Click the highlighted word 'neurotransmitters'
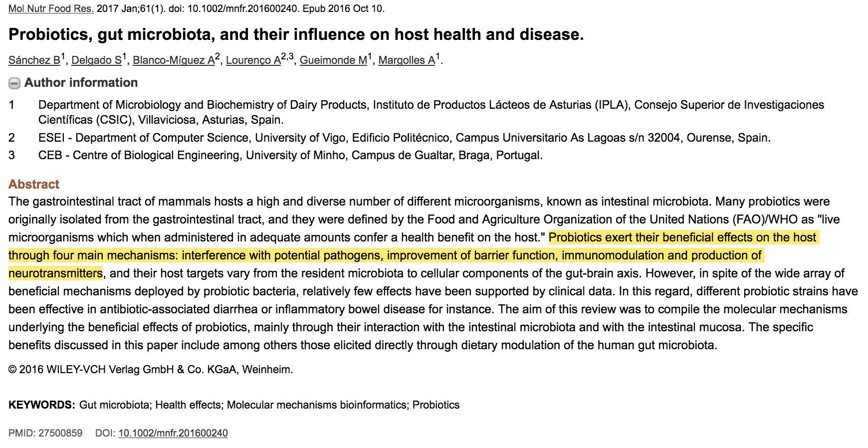Image resolution: width=868 pixels, height=448 pixels. 55,273
